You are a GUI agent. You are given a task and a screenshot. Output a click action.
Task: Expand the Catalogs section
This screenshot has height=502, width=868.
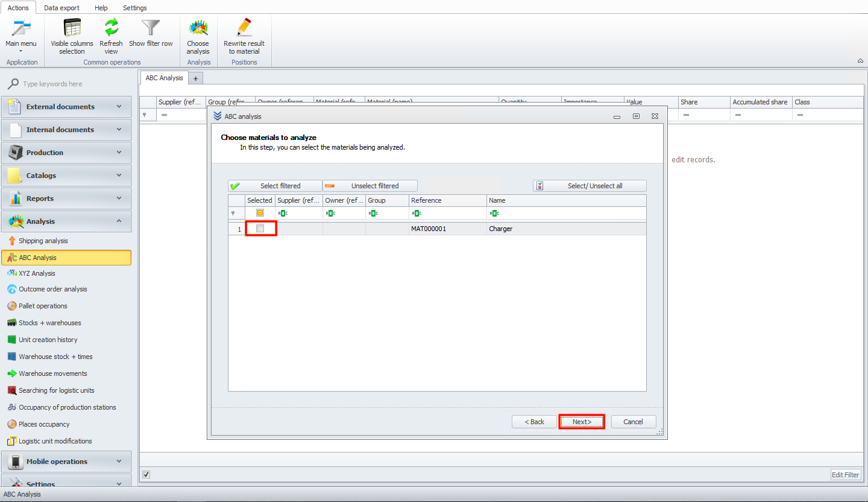click(x=66, y=176)
